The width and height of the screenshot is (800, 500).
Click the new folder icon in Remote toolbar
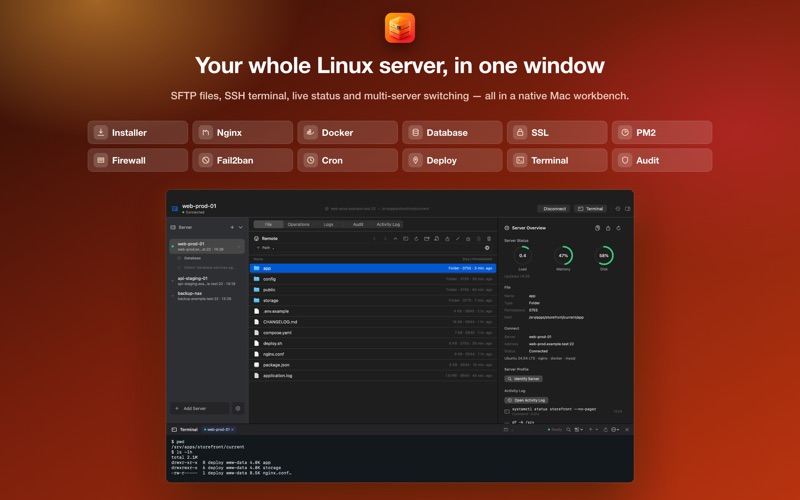pos(427,239)
